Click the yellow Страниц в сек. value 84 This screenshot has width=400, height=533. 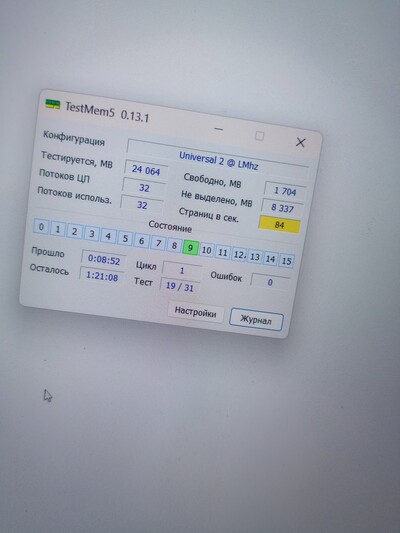279,225
